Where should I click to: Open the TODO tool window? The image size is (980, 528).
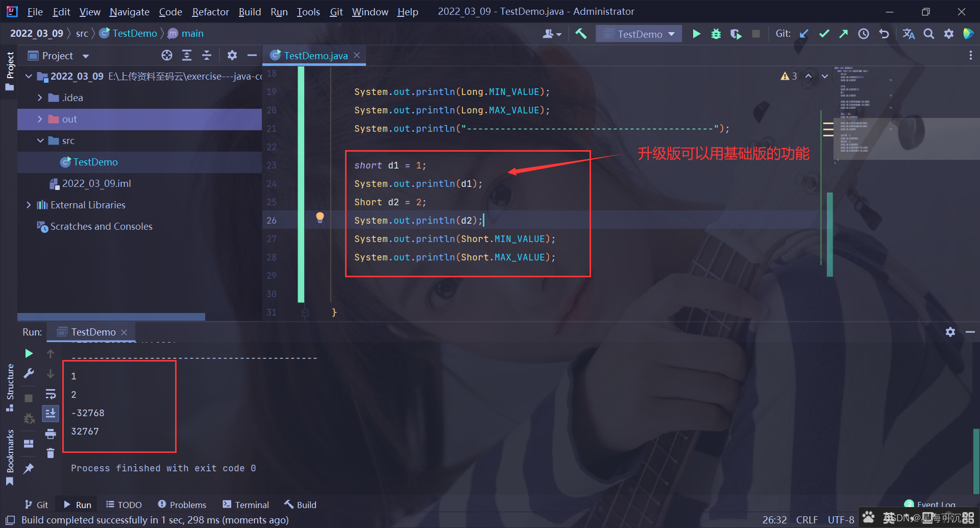click(124, 505)
